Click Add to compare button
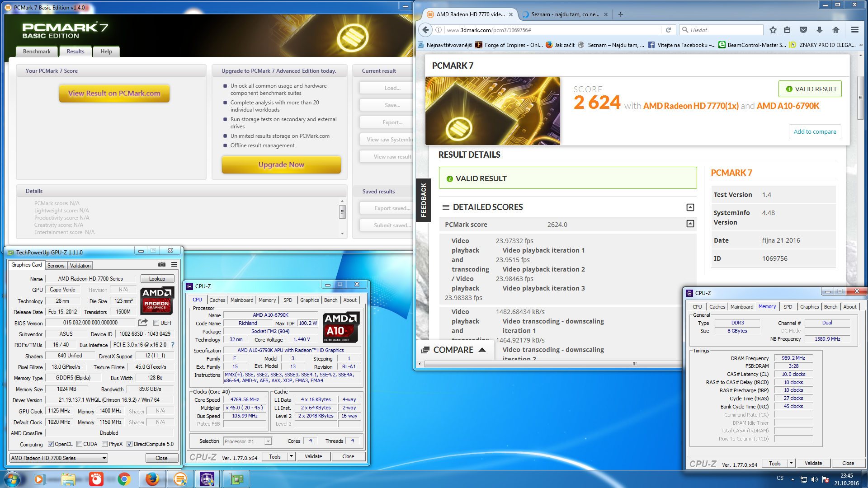This screenshot has width=868, height=488. 815,131
